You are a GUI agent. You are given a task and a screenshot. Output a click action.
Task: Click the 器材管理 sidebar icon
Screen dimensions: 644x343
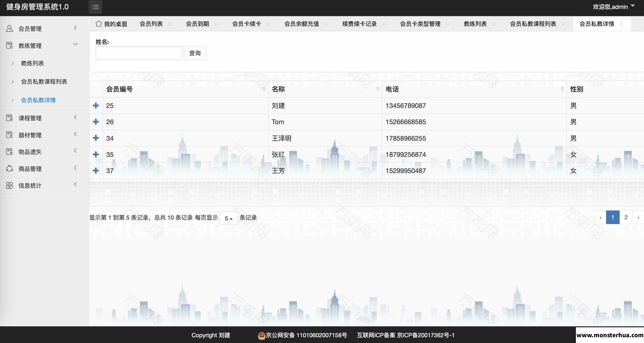[x=9, y=135]
